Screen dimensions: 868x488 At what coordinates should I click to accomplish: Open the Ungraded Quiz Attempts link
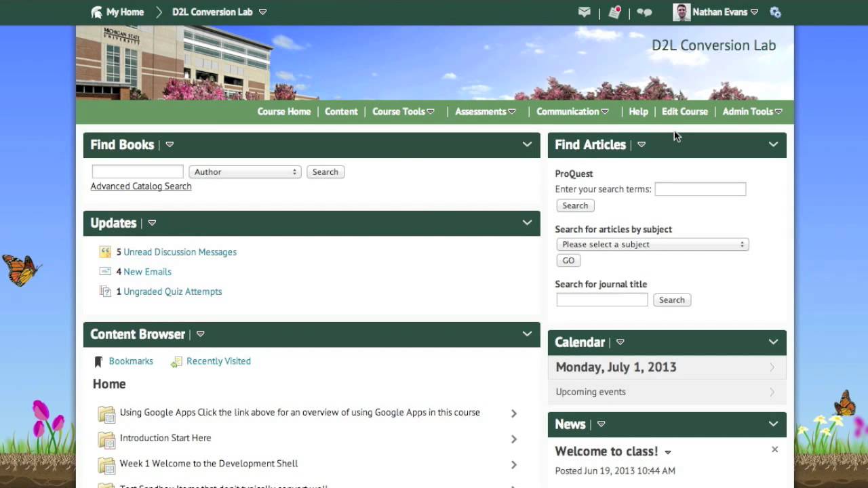(172, 291)
